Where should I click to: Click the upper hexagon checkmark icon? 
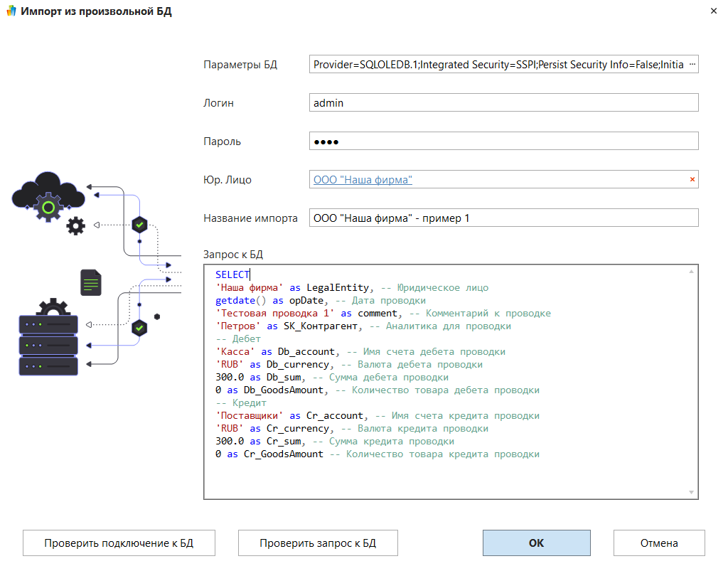(140, 225)
